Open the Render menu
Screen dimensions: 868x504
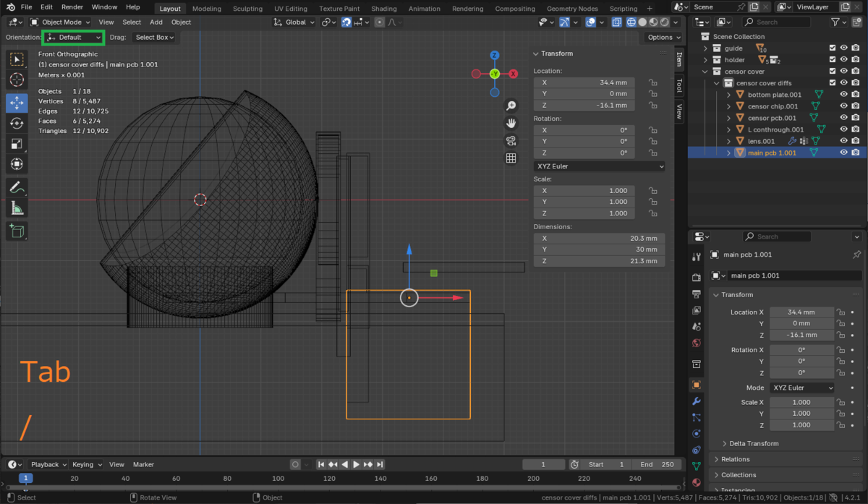pos(72,7)
